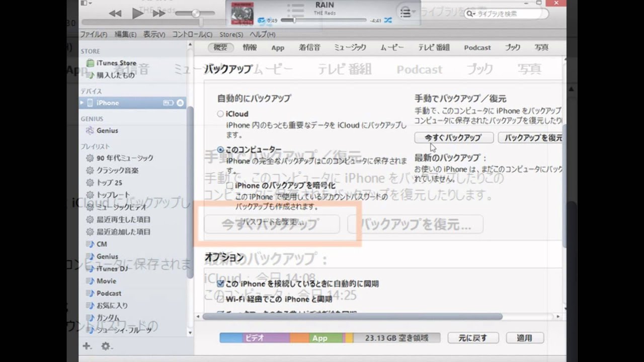This screenshot has height=362, width=644.
Task: Click the horizontal scrollbar left arrow
Action: coord(199,317)
